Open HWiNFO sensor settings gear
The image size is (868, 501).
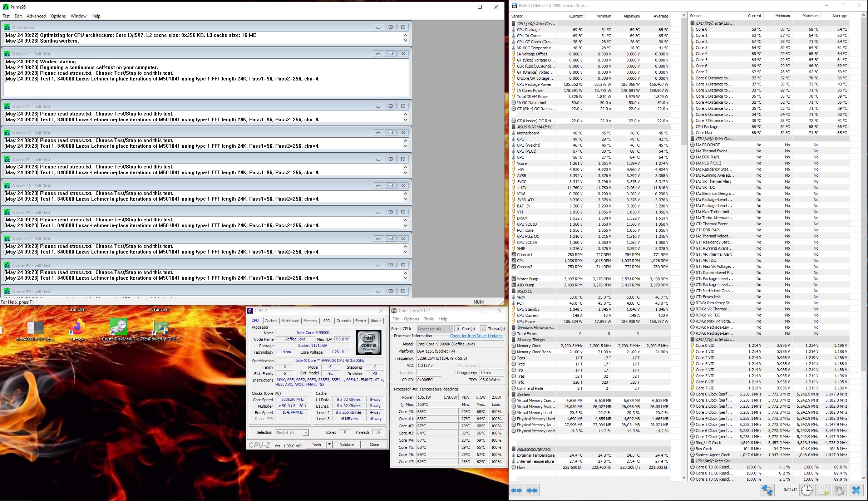click(x=839, y=490)
